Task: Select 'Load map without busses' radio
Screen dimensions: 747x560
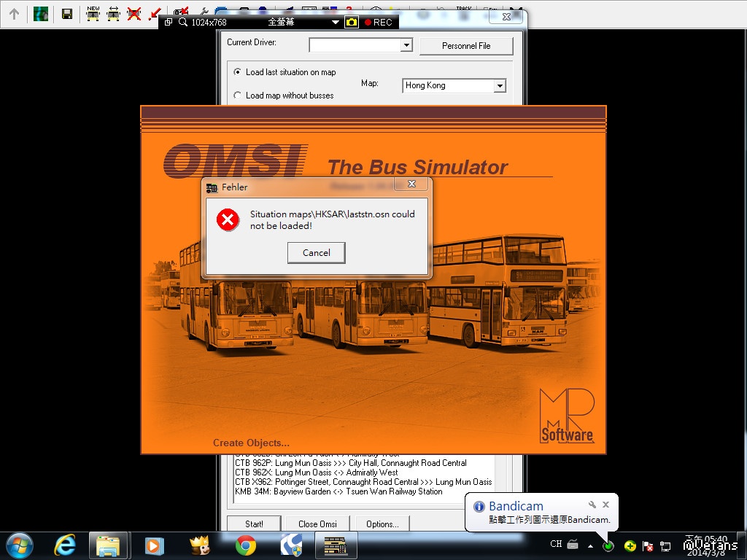Action: 237,96
